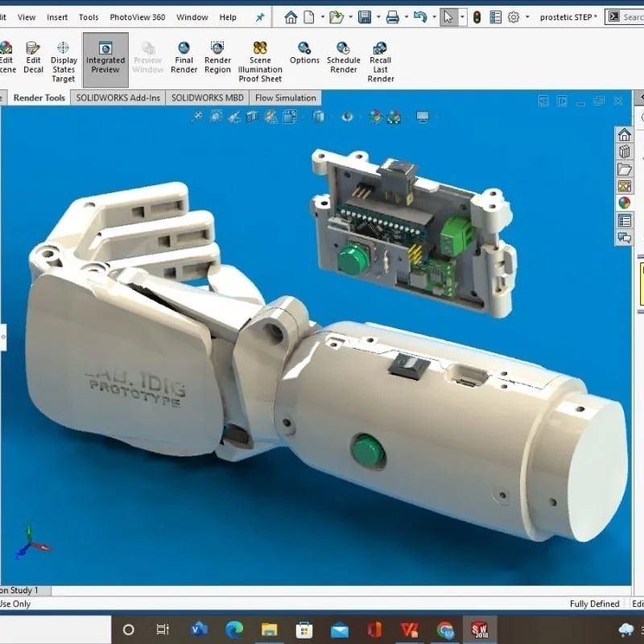This screenshot has height=644, width=644.
Task: Open PhotoView 360 Options
Action: coord(304,53)
